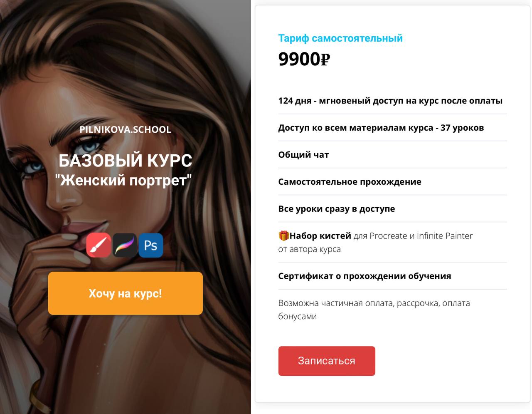Click the 9900 price text
Screen dimensions: 532x414
coord(299,59)
